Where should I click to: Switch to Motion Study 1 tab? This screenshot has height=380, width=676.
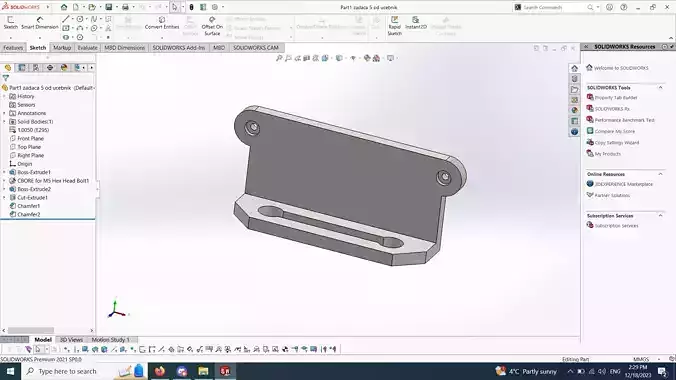coord(110,340)
